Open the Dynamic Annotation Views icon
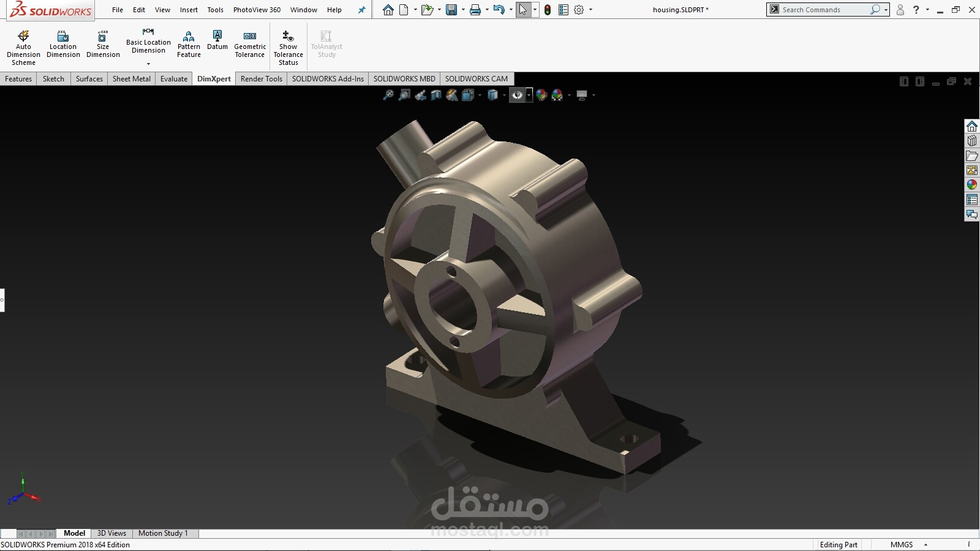Image resolution: width=980 pixels, height=551 pixels. tap(452, 95)
